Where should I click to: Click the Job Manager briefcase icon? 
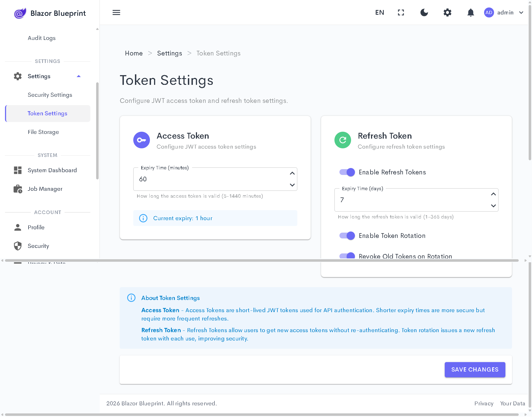tap(18, 189)
